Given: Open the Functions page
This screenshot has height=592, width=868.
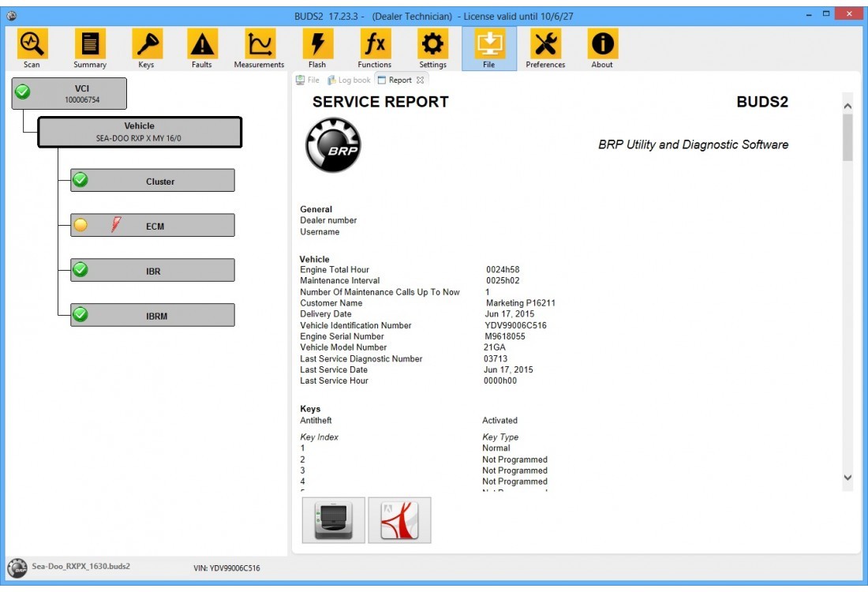Looking at the screenshot, I should pyautogui.click(x=374, y=47).
